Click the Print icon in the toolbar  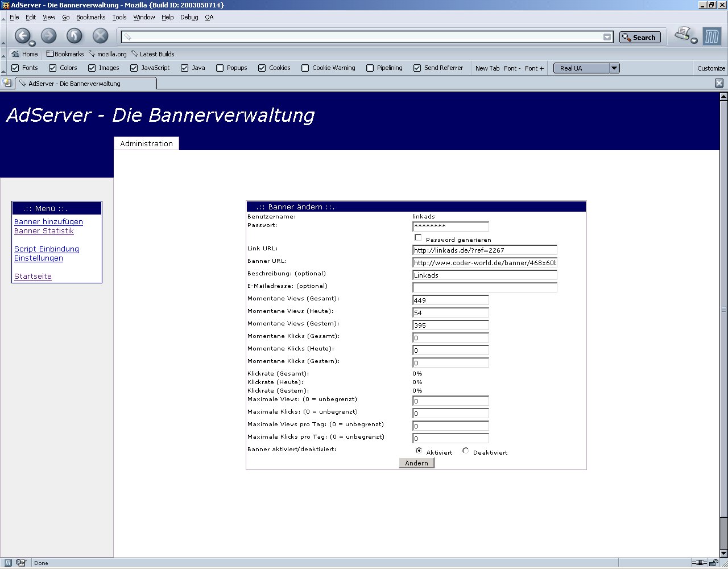click(682, 34)
